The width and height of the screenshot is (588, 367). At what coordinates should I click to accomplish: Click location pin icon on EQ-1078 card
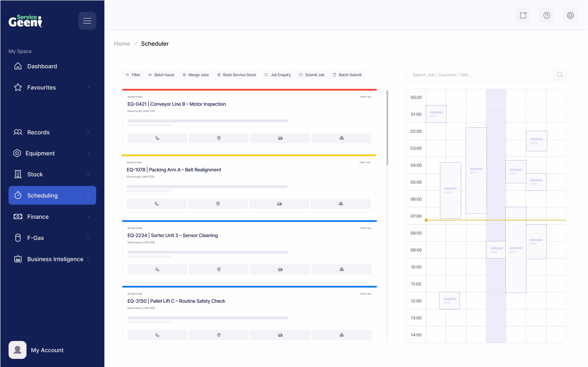(218, 204)
